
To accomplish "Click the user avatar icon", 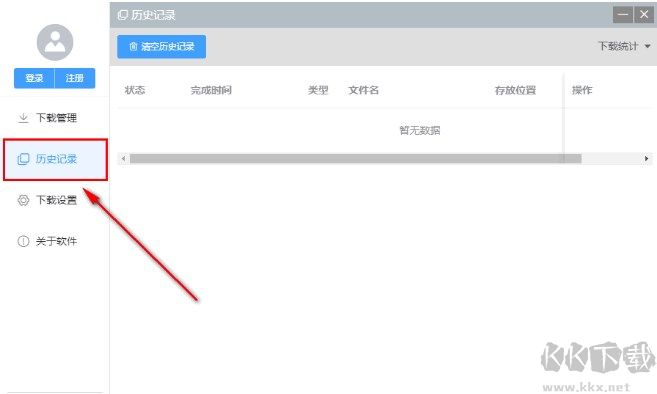I will (x=55, y=42).
